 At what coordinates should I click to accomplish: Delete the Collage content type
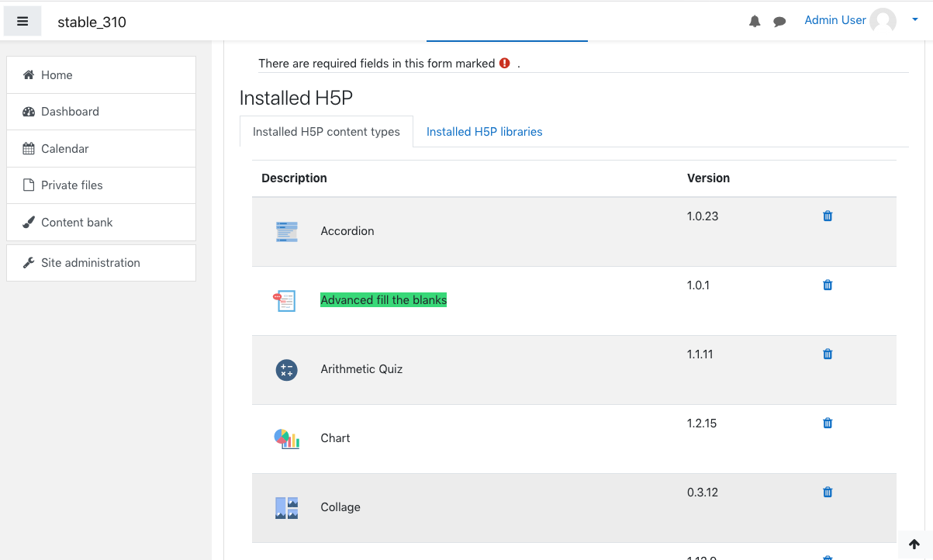828,493
